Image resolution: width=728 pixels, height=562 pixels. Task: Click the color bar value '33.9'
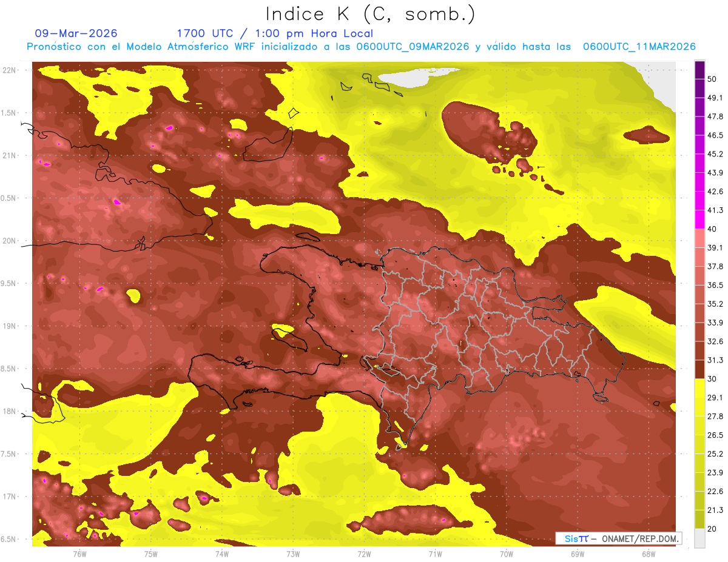pos(715,323)
